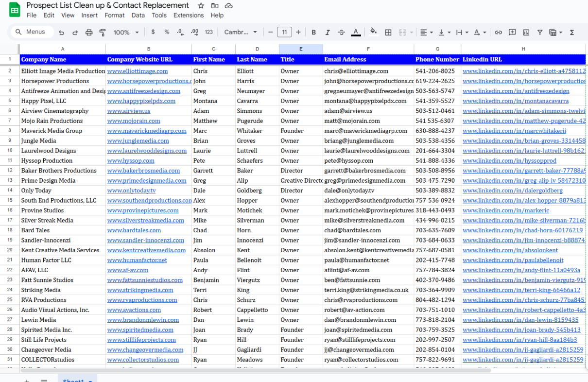Open the www.elliottimage.com link
Image resolution: width=588 pixels, height=382 pixels.
tap(138, 71)
